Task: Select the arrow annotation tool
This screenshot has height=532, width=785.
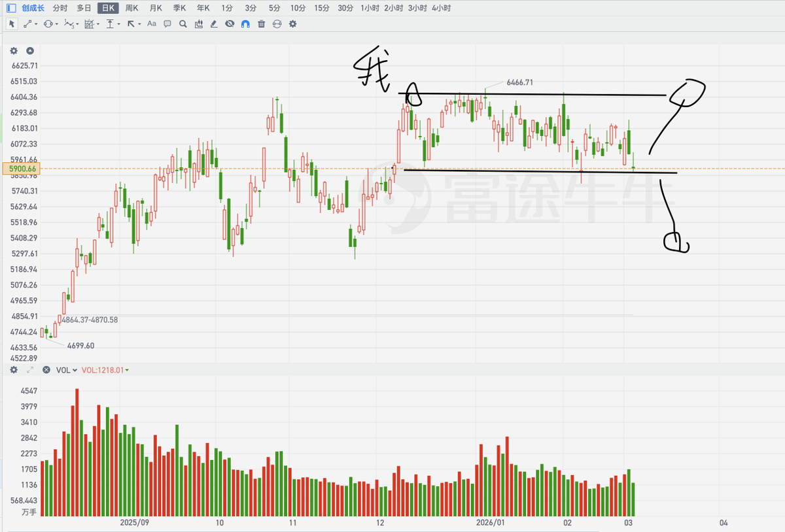Action: (131, 24)
